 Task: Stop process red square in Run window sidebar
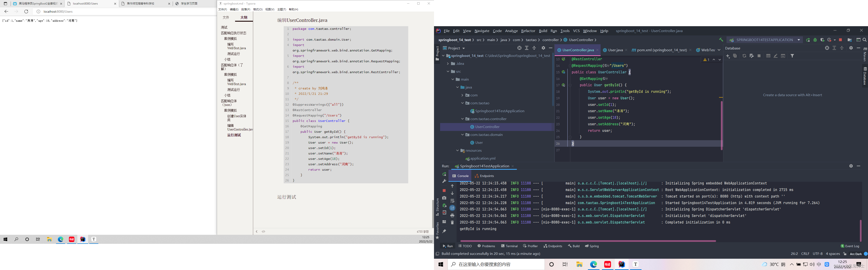click(x=444, y=191)
